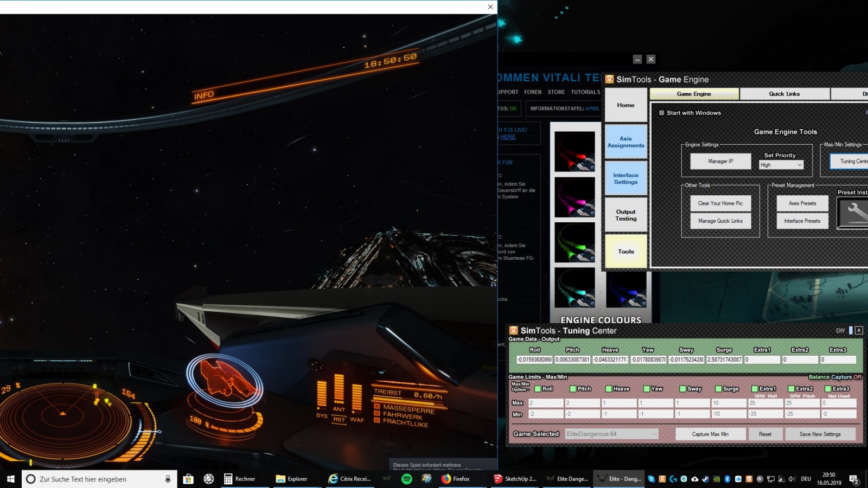Click the Tuning Center button
The width and height of the screenshot is (868, 488).
(x=849, y=161)
